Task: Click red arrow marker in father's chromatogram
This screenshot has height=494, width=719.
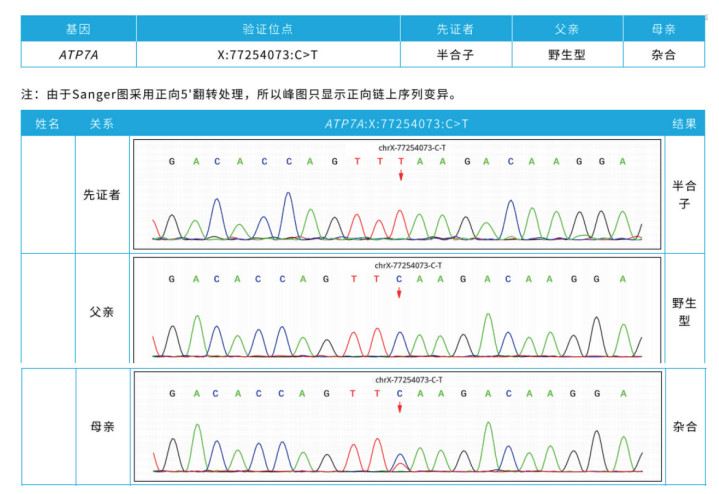Action: pos(399,292)
